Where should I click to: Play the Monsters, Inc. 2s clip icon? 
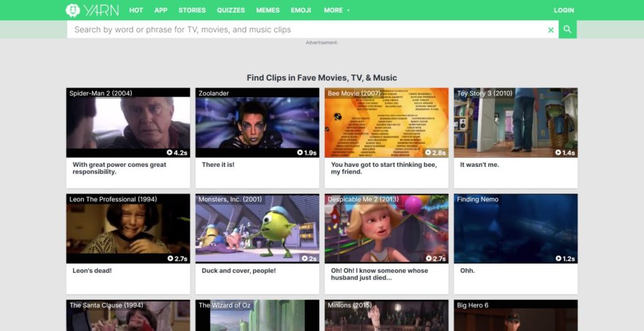click(x=305, y=259)
